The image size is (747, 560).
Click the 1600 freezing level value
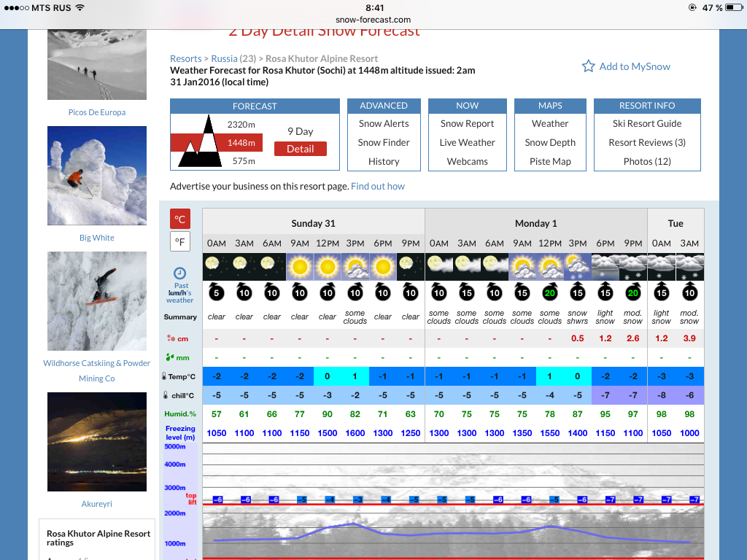(x=355, y=433)
